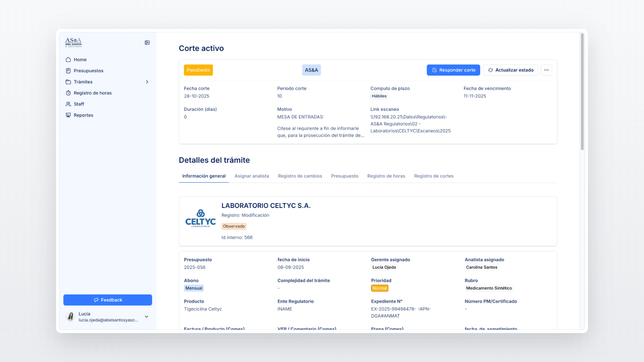
Task: Open the three-dot more options menu
Action: click(546, 70)
